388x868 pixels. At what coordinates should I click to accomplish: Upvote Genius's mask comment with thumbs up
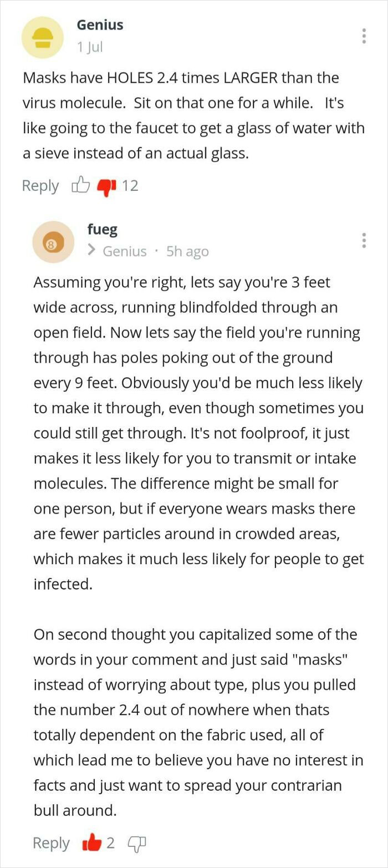81,185
